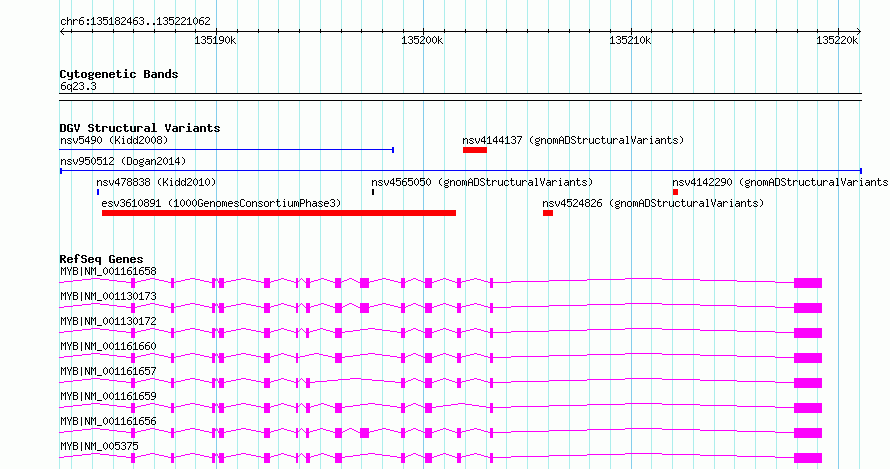Click the red nsv4524826 variant block
The height and width of the screenshot is (469, 890).
[548, 213]
